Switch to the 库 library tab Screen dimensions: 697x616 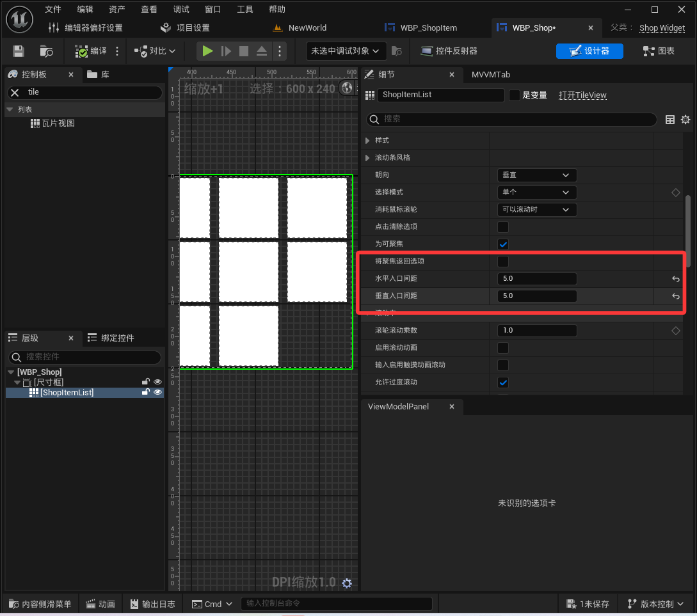click(98, 75)
